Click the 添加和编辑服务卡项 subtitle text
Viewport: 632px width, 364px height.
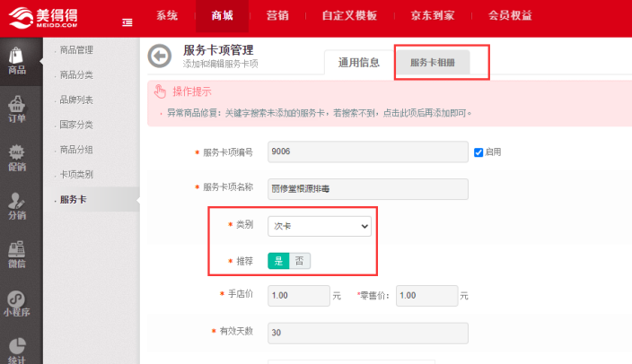pos(220,64)
